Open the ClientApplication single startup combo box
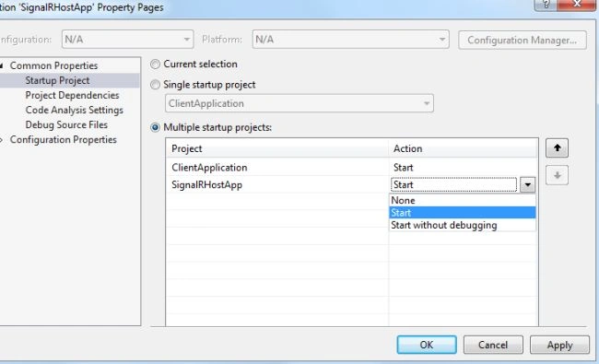Image resolution: width=599 pixels, height=364 pixels. tap(299, 103)
